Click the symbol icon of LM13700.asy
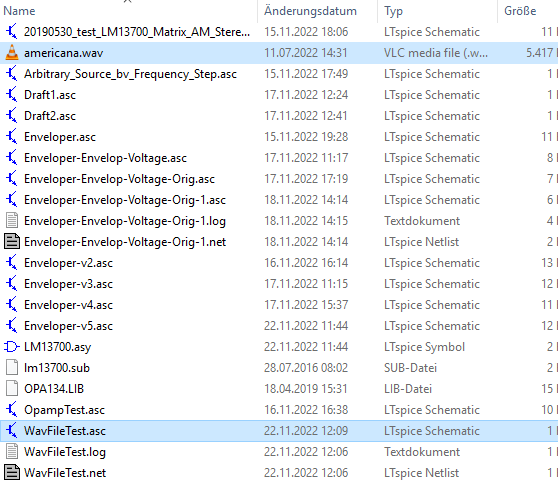 pyautogui.click(x=11, y=347)
